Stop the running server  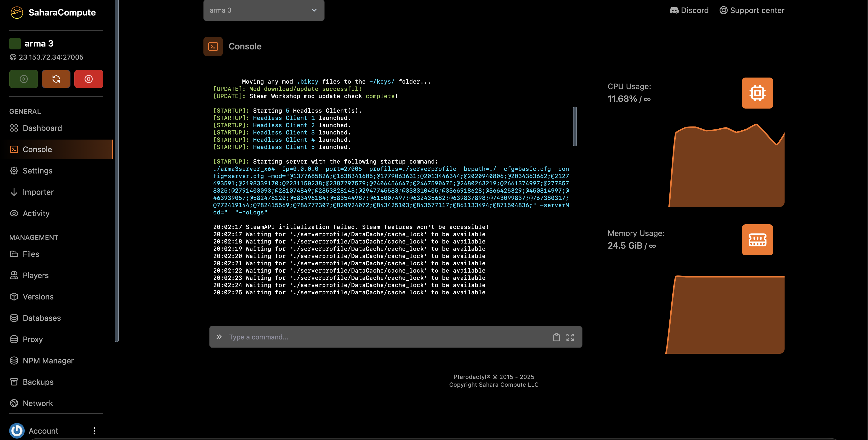89,79
